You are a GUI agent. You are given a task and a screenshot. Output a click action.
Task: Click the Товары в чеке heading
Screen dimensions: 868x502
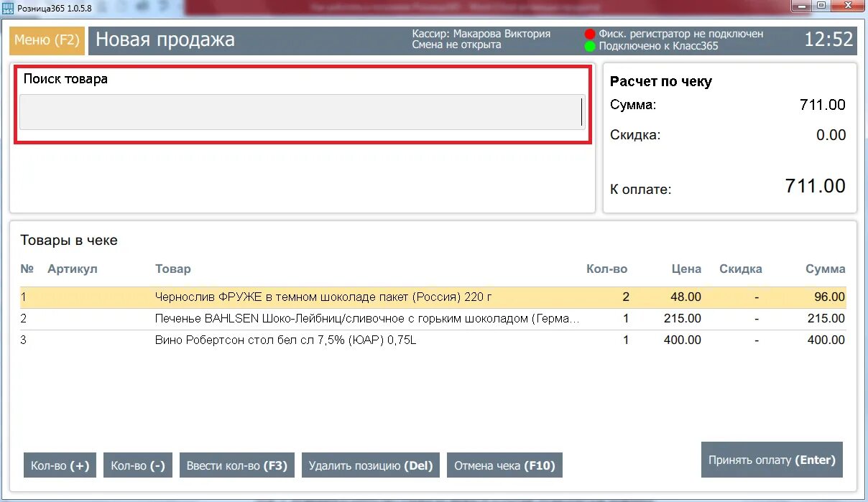tap(69, 241)
